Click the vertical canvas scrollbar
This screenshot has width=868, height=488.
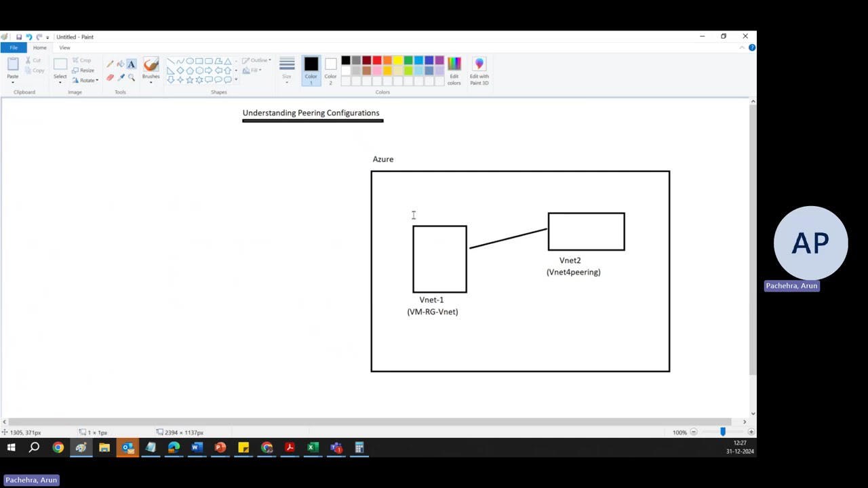coord(753,241)
